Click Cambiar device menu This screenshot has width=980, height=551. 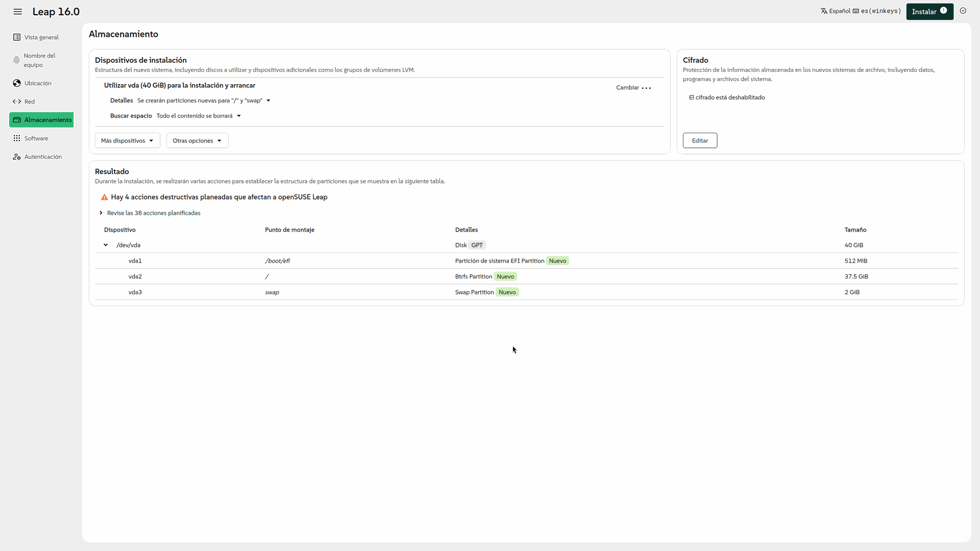[633, 88]
